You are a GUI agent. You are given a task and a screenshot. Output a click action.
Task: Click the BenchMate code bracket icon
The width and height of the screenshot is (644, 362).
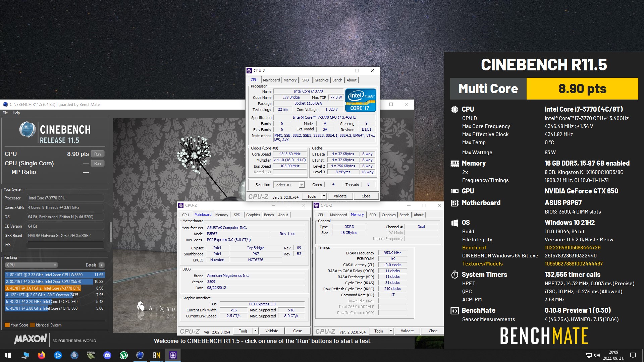454,310
